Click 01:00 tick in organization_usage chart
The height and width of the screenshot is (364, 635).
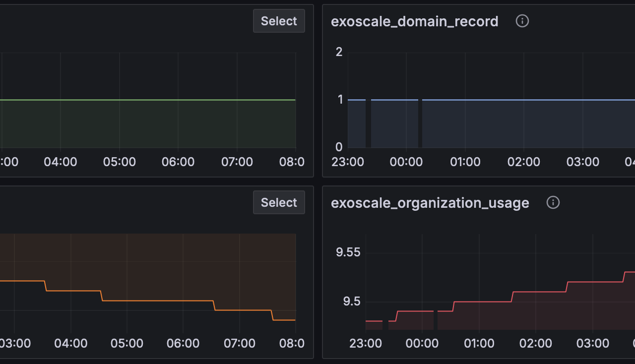479,343
